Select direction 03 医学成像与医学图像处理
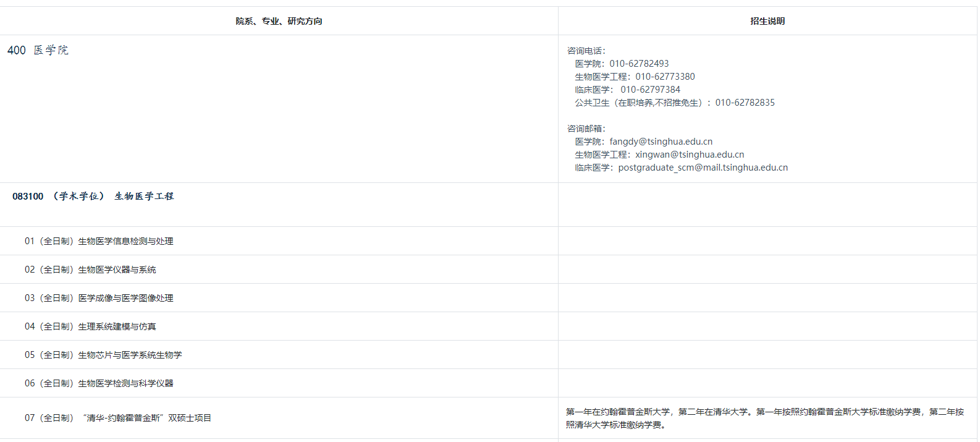The height and width of the screenshot is (442, 980). click(99, 298)
